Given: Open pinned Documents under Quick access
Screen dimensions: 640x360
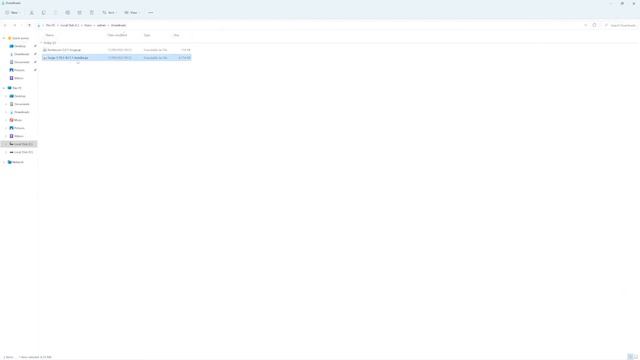Looking at the screenshot, I should 21,62.
